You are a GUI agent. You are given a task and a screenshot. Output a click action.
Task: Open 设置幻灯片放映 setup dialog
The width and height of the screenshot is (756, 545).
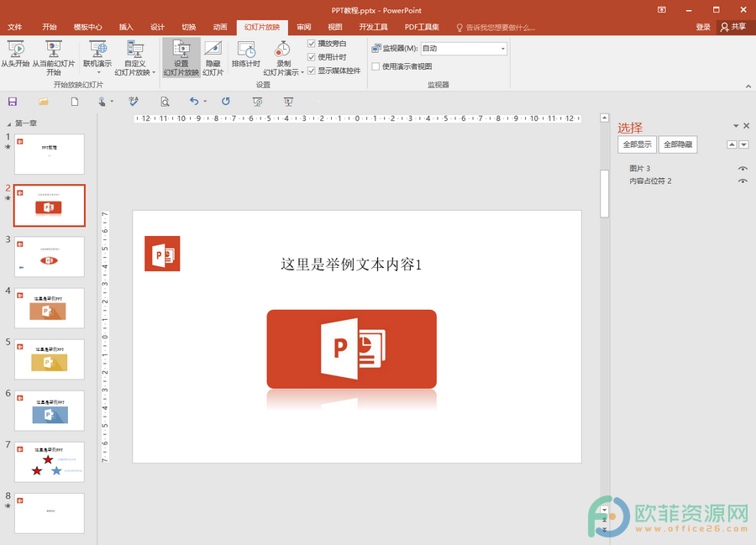tap(181, 58)
